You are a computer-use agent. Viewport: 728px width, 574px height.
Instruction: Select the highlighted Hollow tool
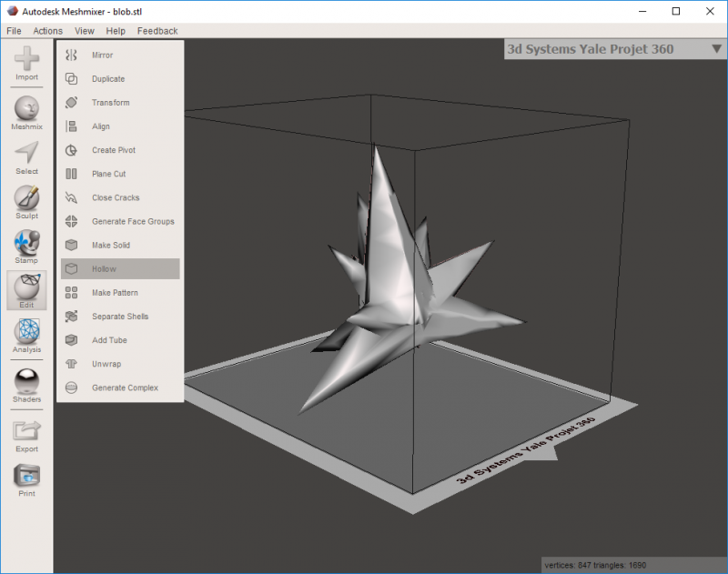[120, 268]
